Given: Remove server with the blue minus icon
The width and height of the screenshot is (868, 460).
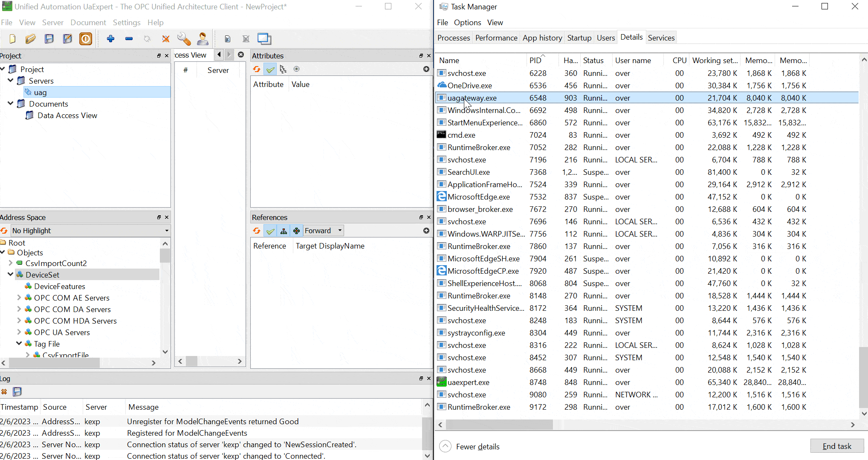Looking at the screenshot, I should click(129, 39).
